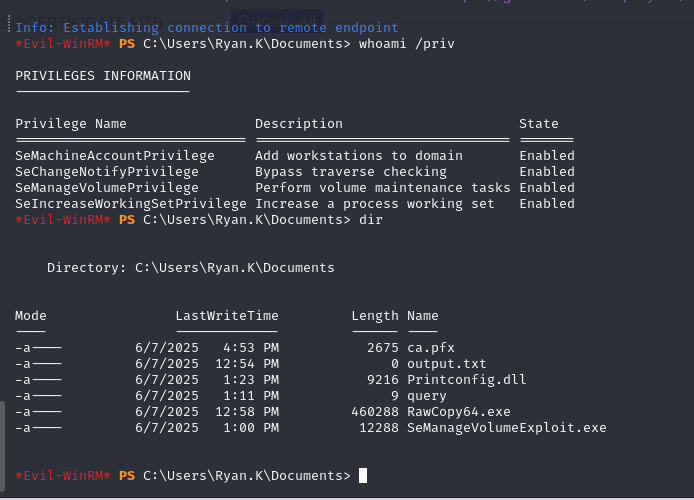
Task: Click 'Bypass traverse checking' description
Action: [351, 172]
